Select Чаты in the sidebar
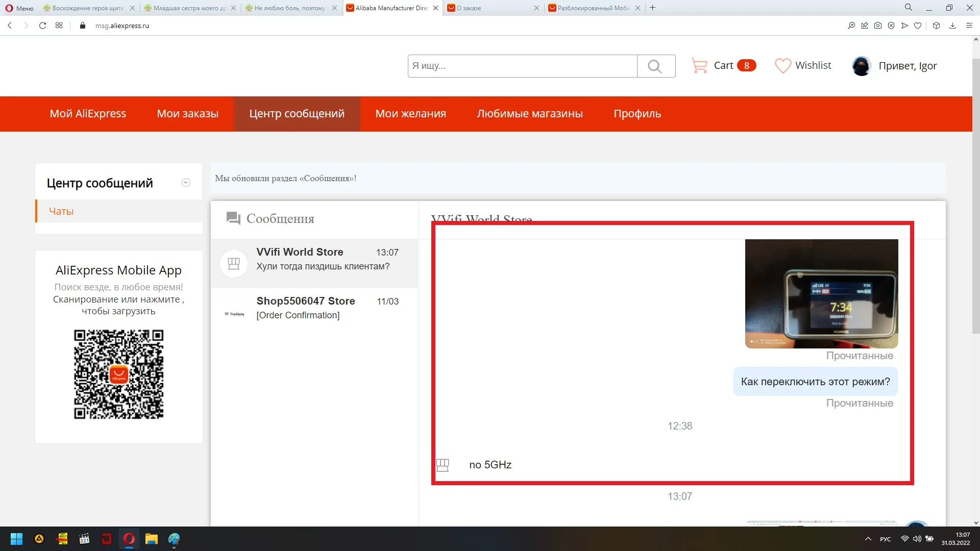 61,211
